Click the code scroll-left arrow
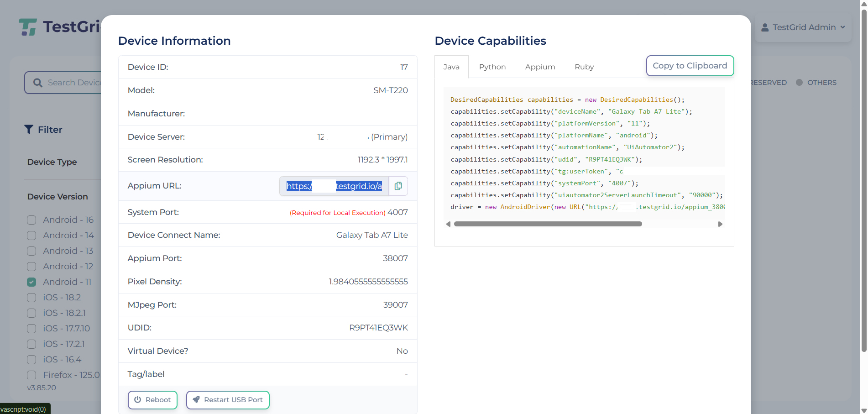Viewport: 868px width, 414px height. tap(448, 224)
